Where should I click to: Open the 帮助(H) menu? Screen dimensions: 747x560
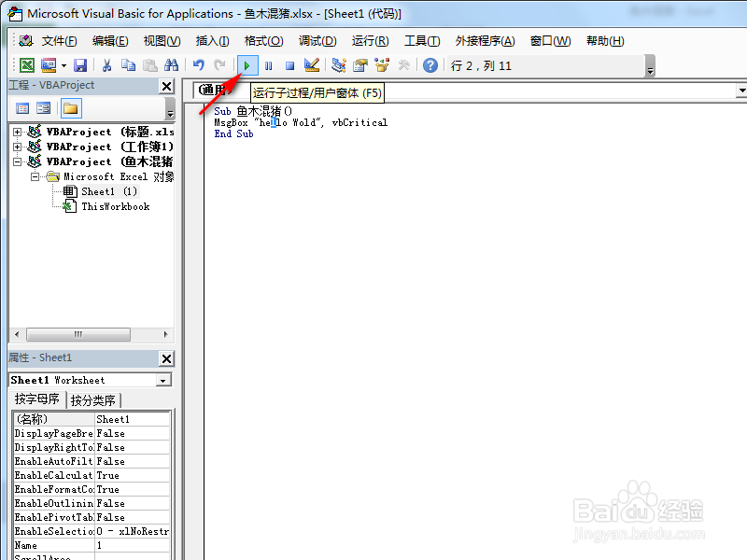tap(605, 41)
